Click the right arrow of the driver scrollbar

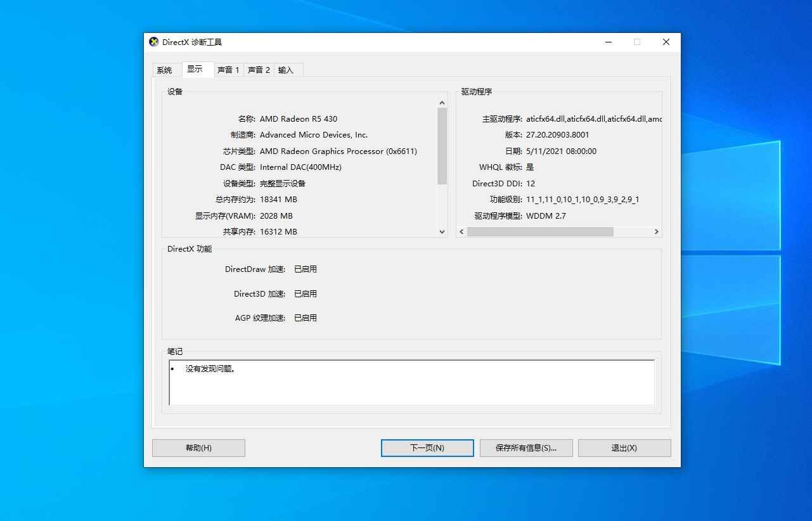pos(656,232)
